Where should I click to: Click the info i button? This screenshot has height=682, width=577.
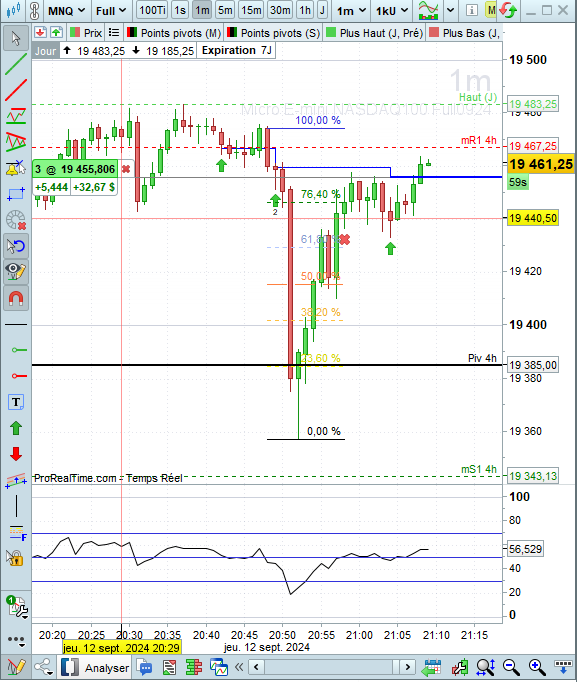472,10
